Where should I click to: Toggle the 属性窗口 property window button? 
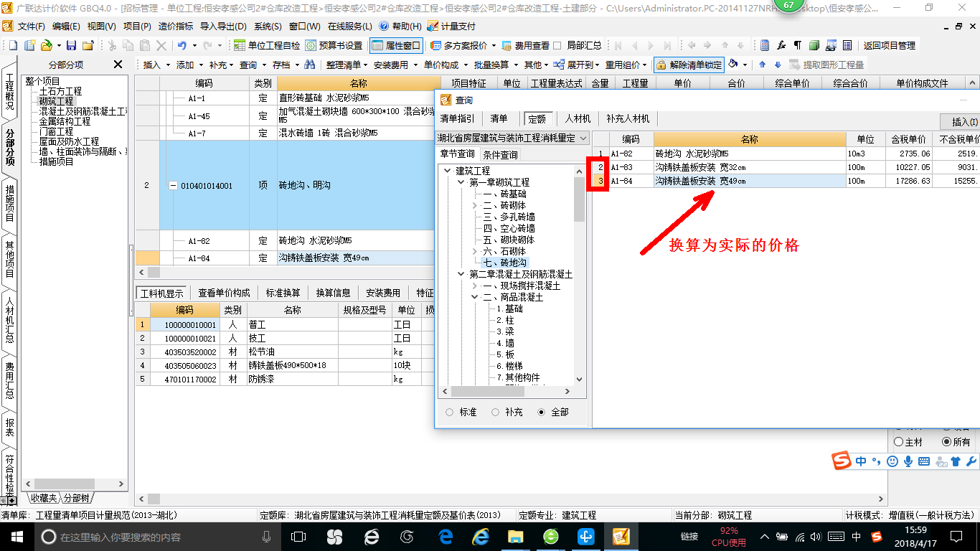tap(396, 45)
